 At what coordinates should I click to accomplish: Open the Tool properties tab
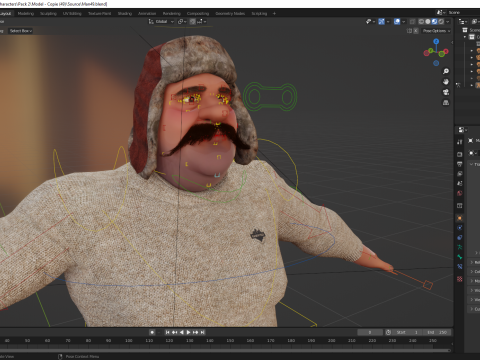pos(460,142)
